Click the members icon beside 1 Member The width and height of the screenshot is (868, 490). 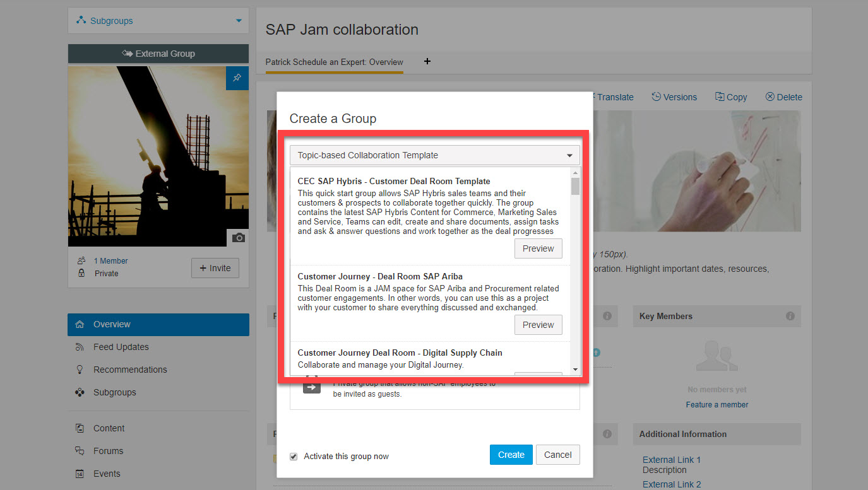(81, 260)
